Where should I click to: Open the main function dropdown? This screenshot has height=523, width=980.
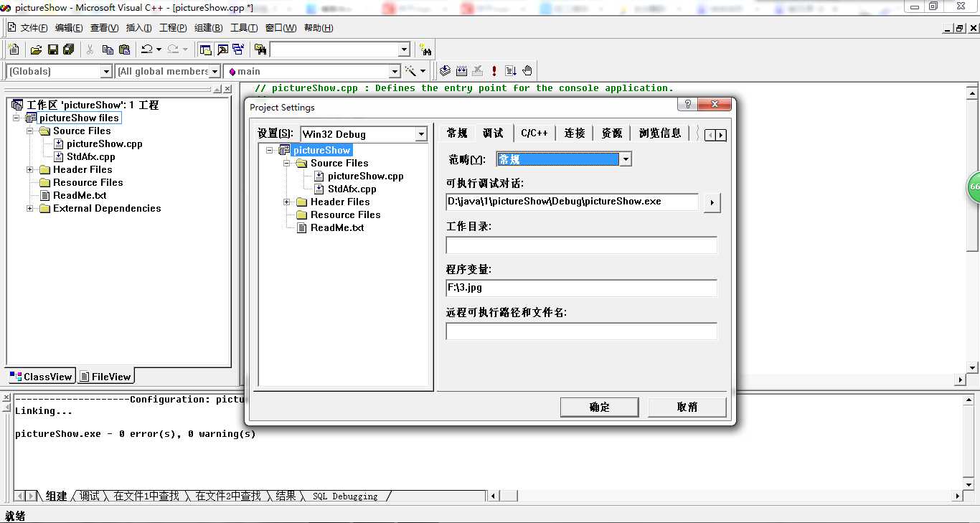click(x=395, y=71)
